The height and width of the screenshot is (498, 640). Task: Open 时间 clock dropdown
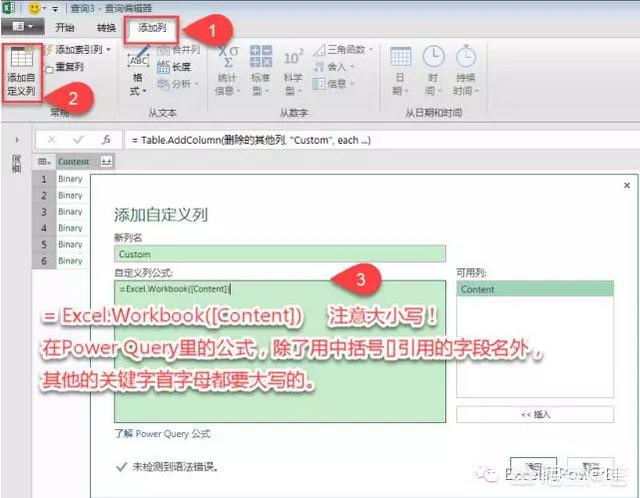[x=433, y=71]
